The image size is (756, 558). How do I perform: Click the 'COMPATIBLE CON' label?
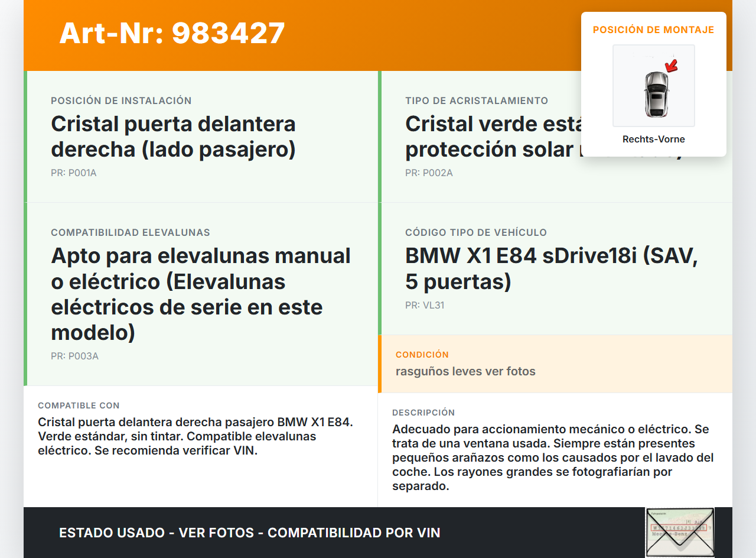point(79,405)
